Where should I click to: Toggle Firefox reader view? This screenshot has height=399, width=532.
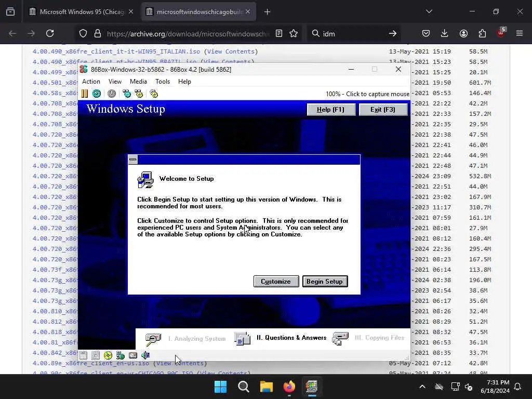pos(279,33)
